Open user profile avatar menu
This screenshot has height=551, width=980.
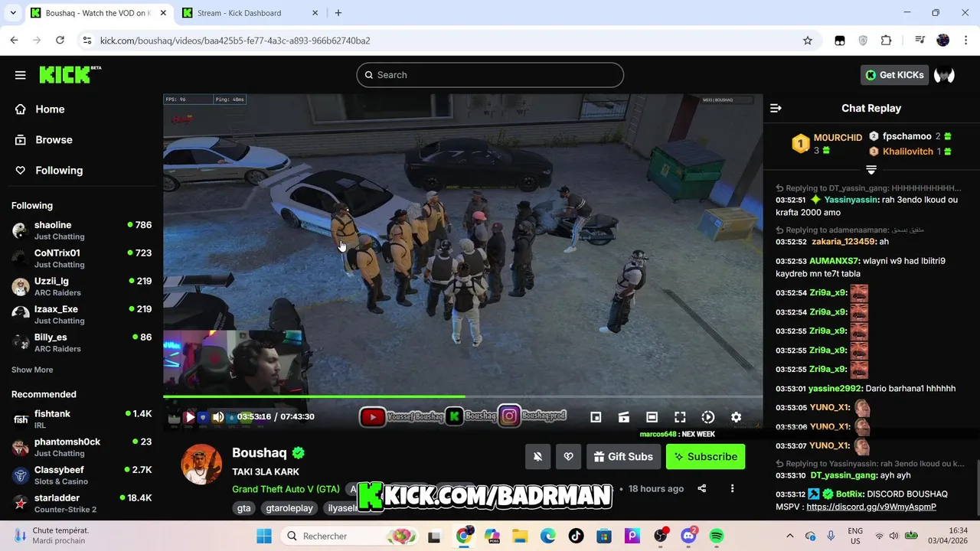click(944, 75)
